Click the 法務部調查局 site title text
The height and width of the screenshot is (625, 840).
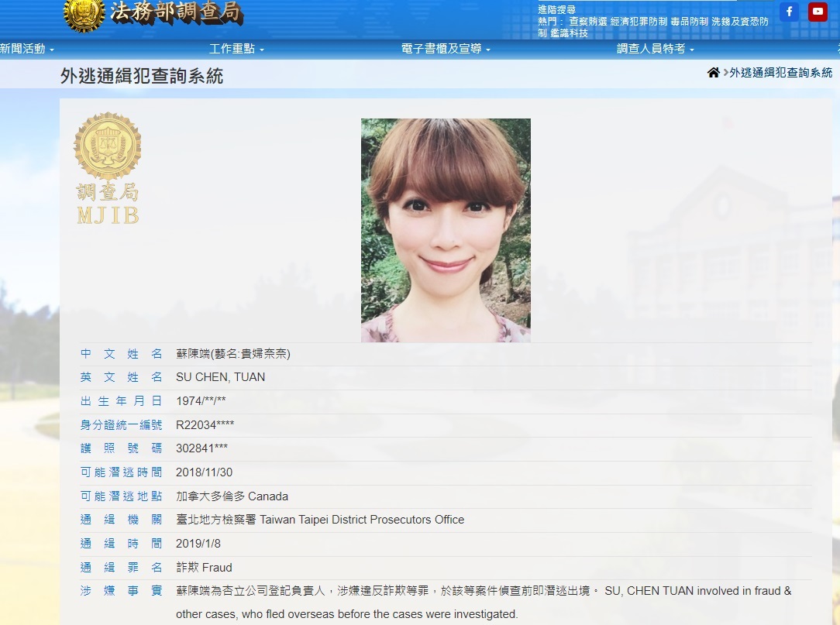tap(177, 13)
